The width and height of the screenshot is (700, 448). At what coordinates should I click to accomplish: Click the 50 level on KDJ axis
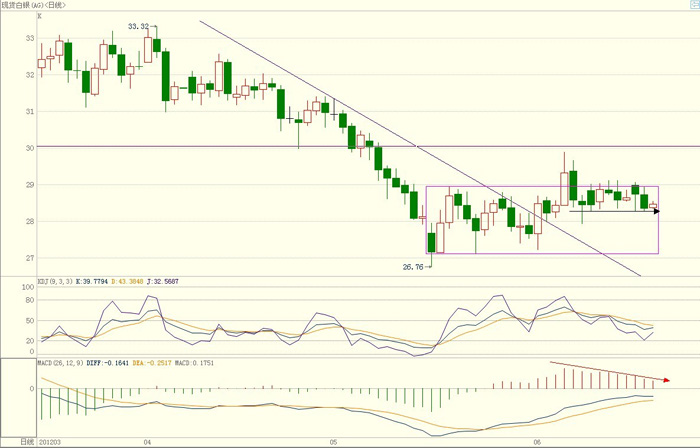coord(30,320)
